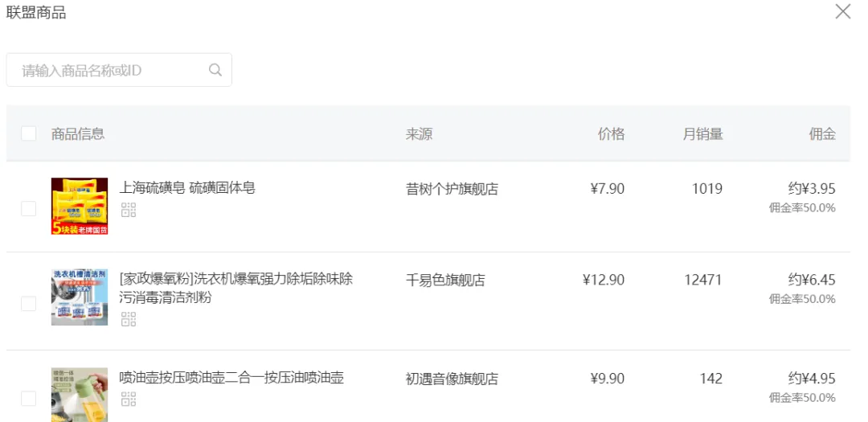Image resolution: width=868 pixels, height=422 pixels.
Task: Click QR code icon under 洗衣机爆氧 product
Action: [129, 319]
